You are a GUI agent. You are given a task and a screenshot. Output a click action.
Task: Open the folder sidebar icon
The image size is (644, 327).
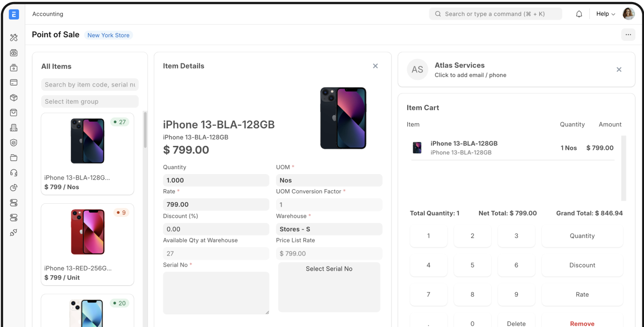(x=14, y=158)
